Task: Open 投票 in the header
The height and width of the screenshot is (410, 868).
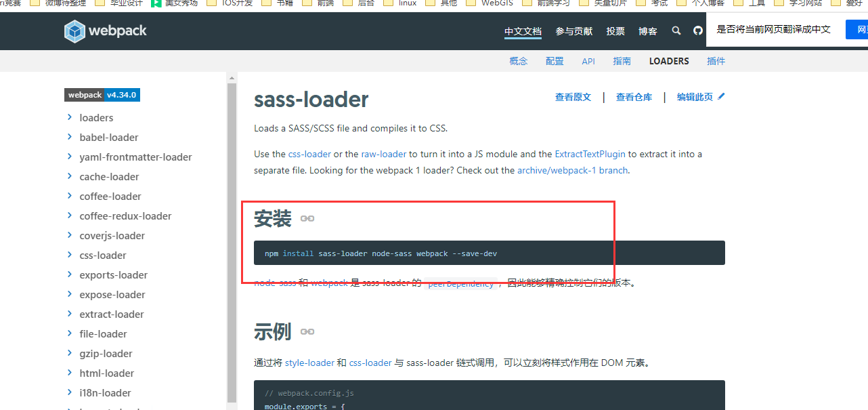Action: click(615, 31)
